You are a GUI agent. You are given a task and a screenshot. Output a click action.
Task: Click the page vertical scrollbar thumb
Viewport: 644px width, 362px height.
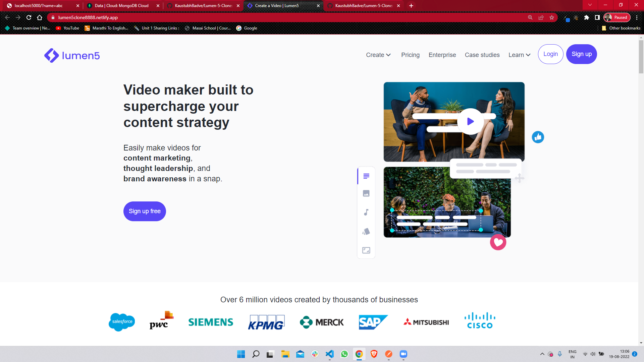(641, 57)
